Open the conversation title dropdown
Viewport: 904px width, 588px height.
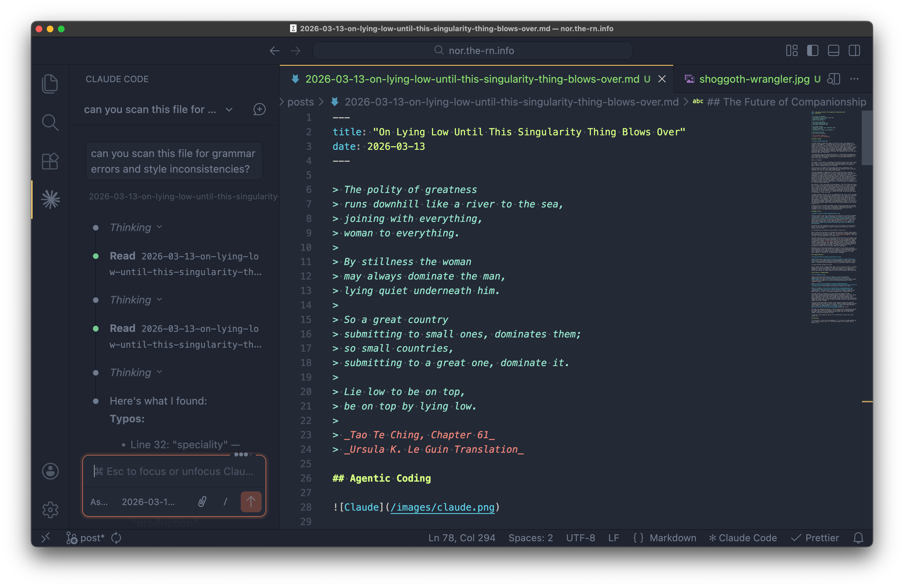[229, 110]
